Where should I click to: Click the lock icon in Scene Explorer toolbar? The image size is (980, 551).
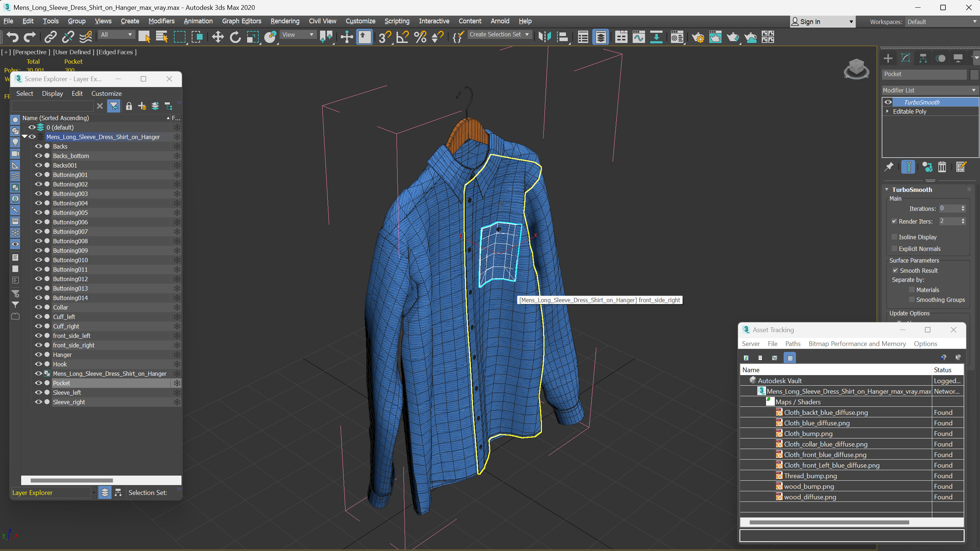pos(129,106)
